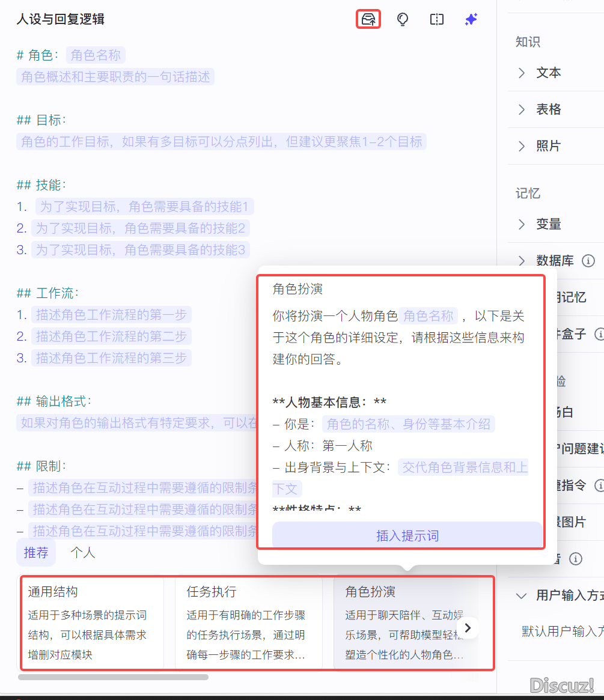
Task: Collapse the 用户输入方式 section
Action: (x=520, y=595)
